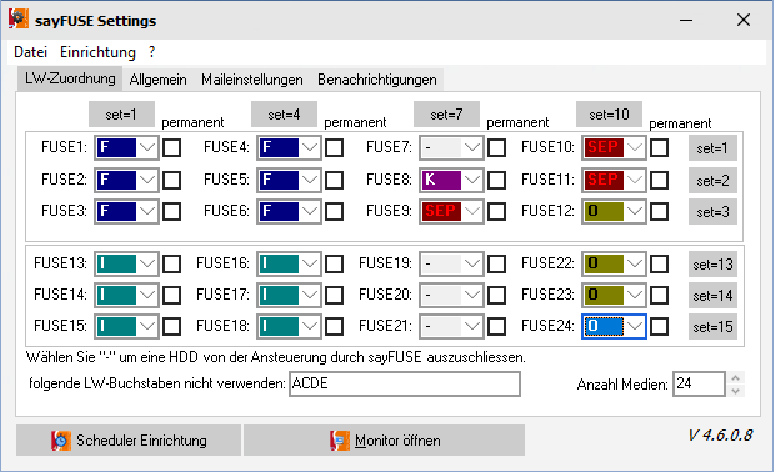Open the Datei menu
774x472 pixels.
click(x=30, y=51)
